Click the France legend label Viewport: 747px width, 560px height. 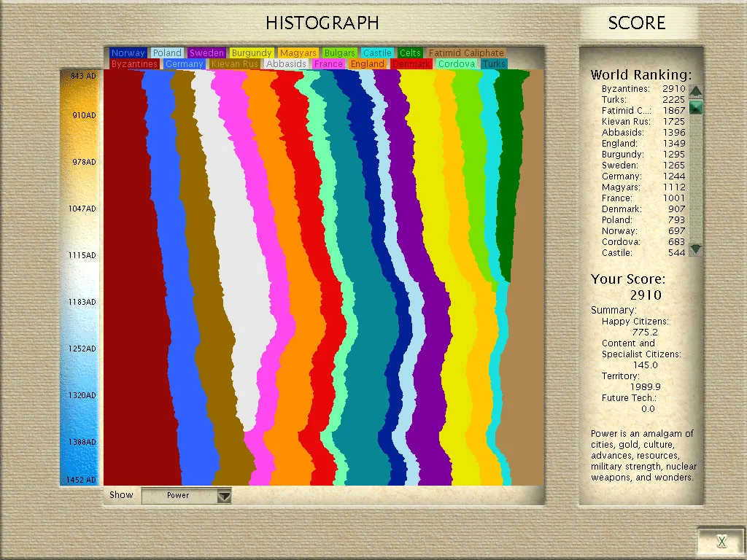[328, 64]
